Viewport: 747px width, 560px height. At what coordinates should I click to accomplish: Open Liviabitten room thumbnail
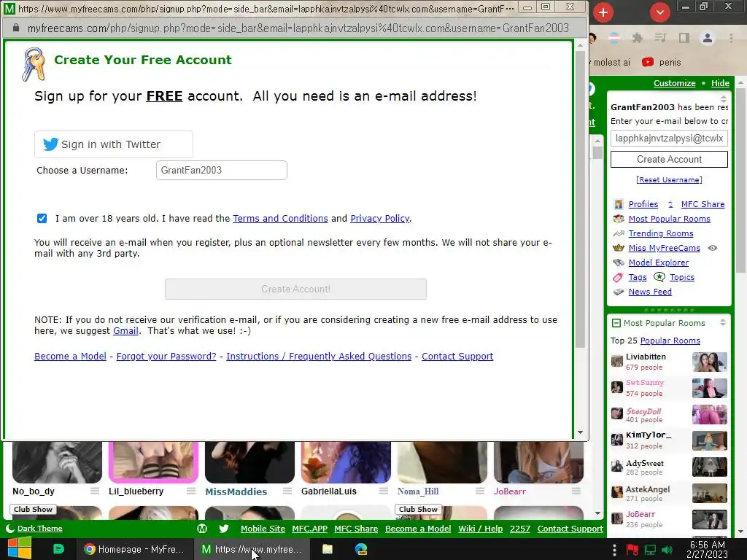click(x=709, y=362)
